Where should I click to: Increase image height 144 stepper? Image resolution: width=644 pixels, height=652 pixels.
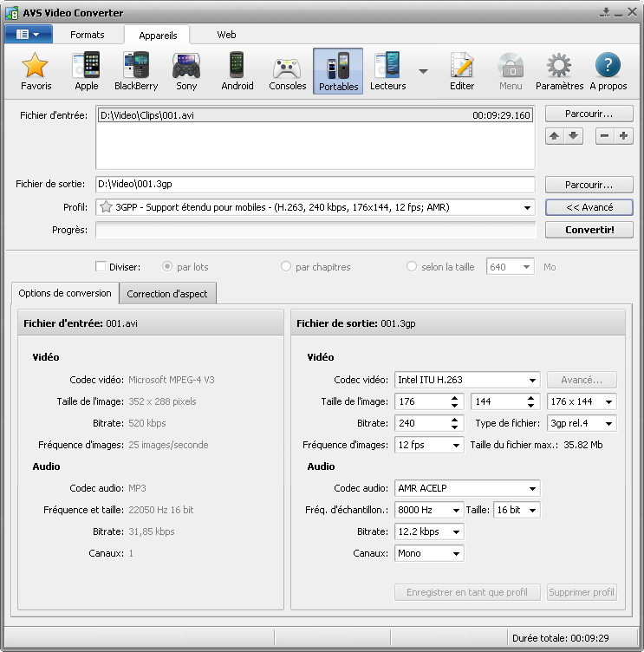tap(531, 398)
